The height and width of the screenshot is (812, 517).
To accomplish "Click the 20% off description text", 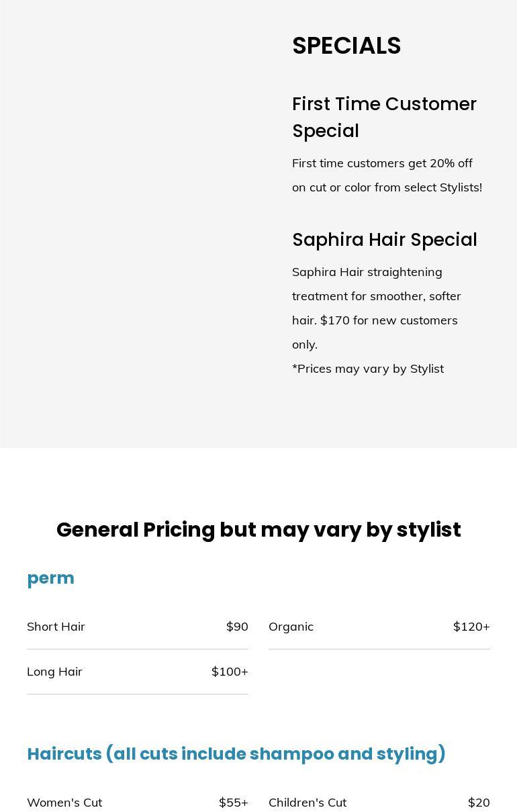I will 387,175.
